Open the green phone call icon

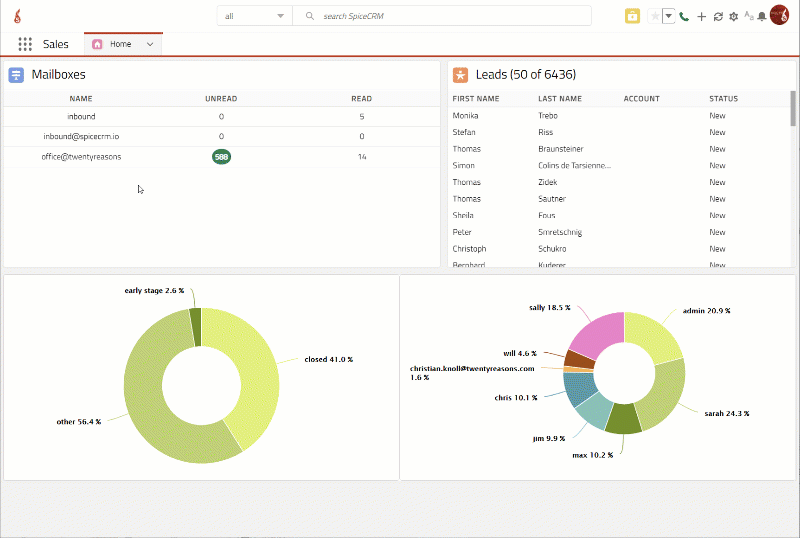pos(684,16)
